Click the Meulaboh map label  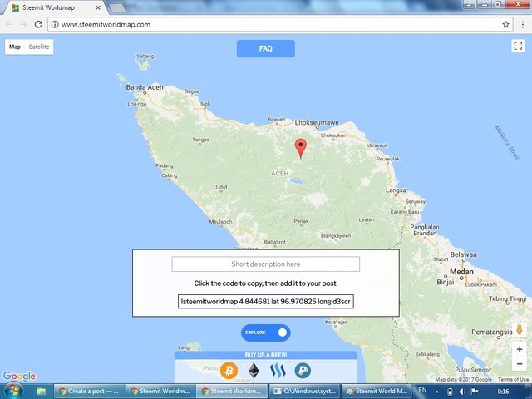pos(220,222)
